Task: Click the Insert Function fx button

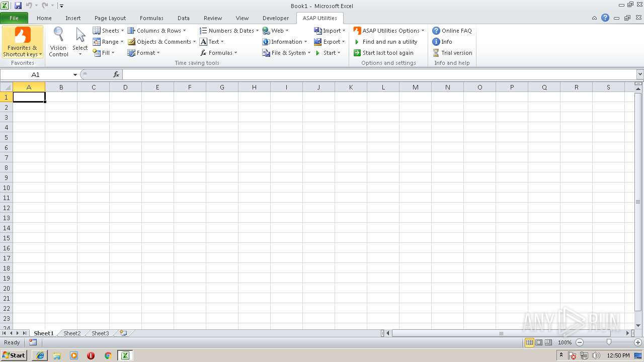Action: [116, 74]
